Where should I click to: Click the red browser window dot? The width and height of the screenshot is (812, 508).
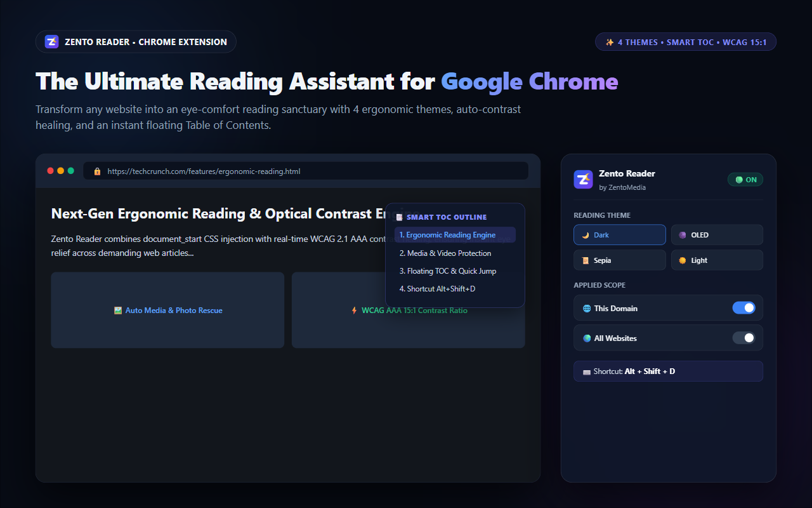[x=51, y=171]
